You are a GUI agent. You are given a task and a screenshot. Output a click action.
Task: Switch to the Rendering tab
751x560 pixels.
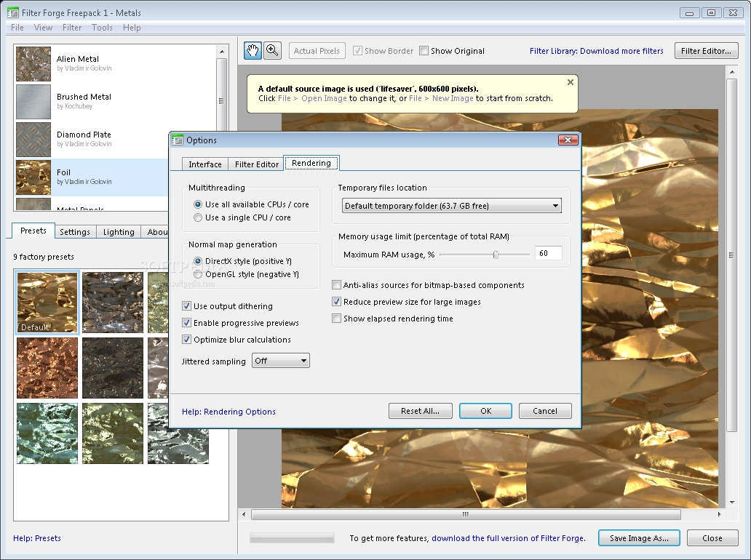(x=311, y=163)
